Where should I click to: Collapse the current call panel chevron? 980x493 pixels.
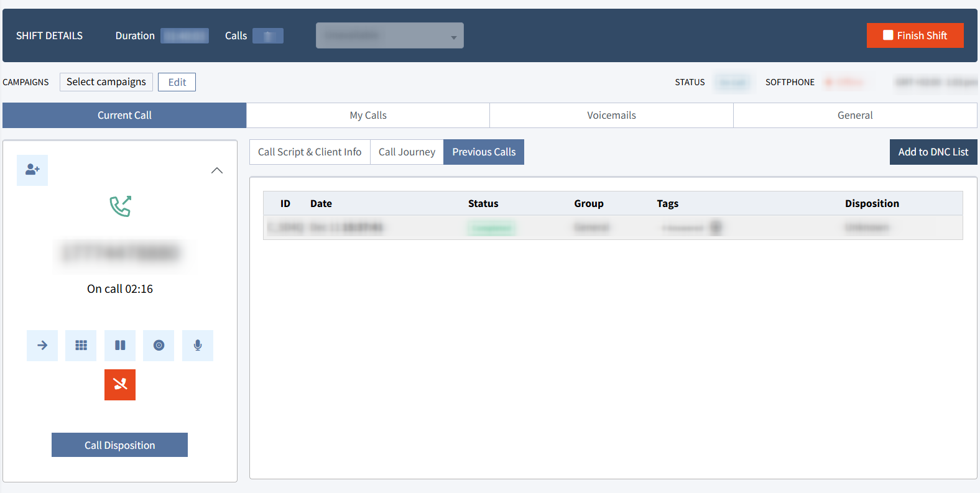tap(217, 170)
